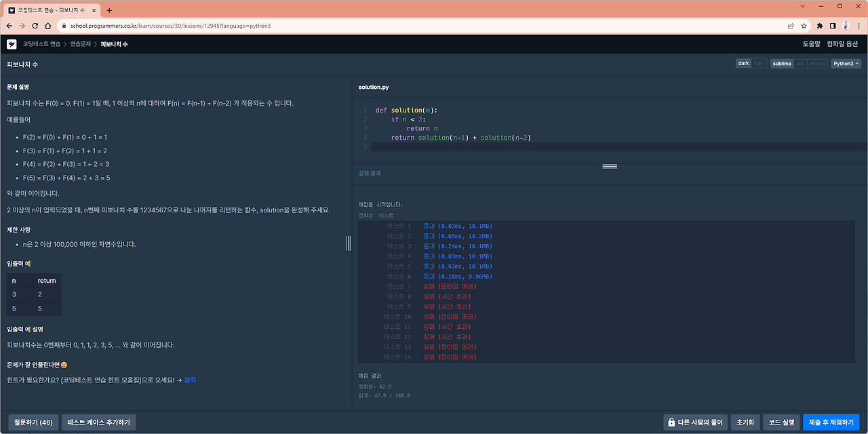Select the sublime keymap
Image resolution: width=868 pixels, height=434 pixels.
coord(782,64)
